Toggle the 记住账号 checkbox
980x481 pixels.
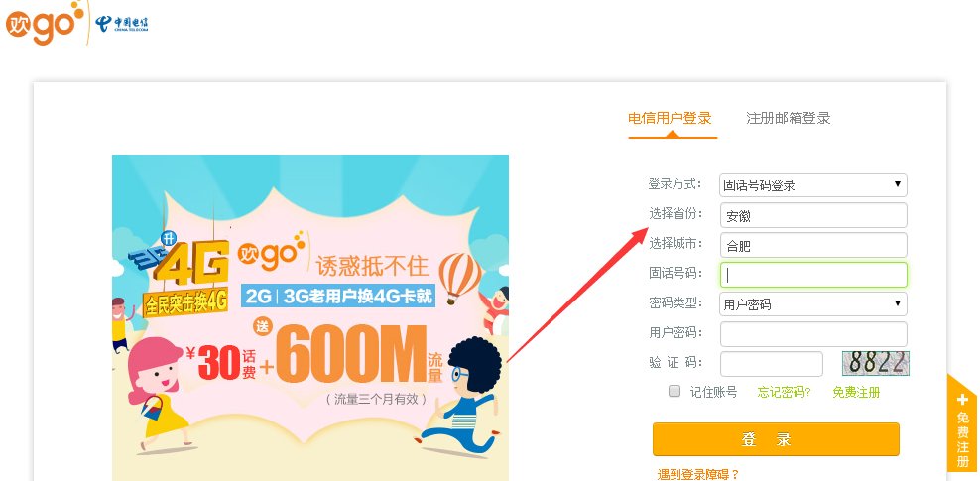[x=674, y=391]
